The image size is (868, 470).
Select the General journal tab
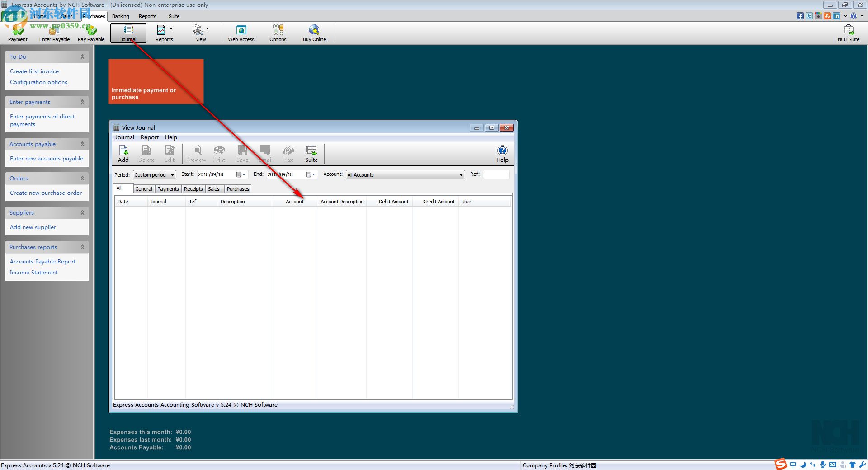coord(144,189)
